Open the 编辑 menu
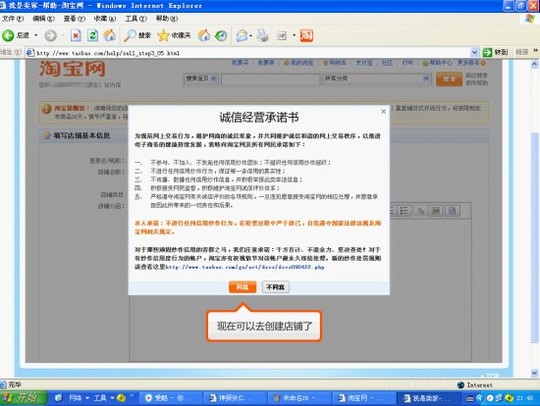 pos(43,19)
